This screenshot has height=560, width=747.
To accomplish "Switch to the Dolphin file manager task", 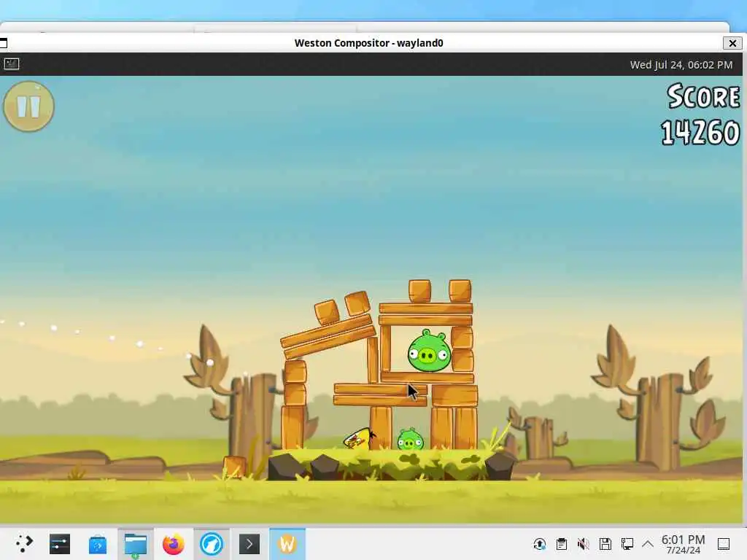I will pos(136,544).
